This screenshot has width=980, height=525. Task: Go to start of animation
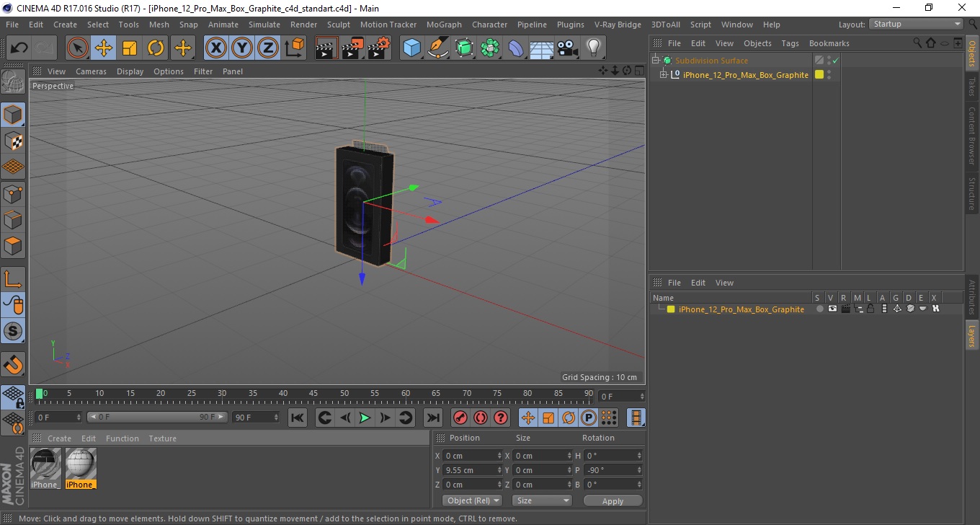pos(298,418)
